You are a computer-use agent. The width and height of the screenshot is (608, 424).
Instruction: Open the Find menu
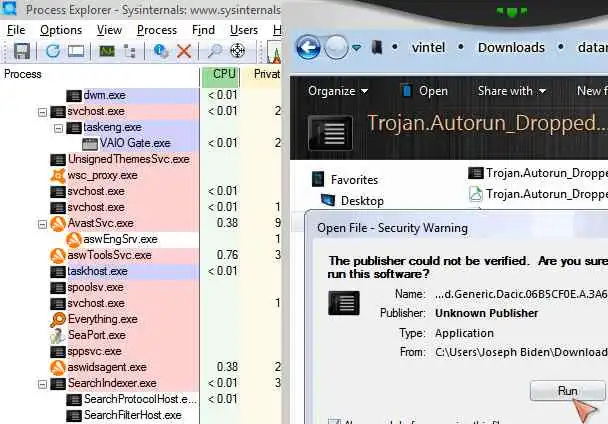[x=203, y=30]
